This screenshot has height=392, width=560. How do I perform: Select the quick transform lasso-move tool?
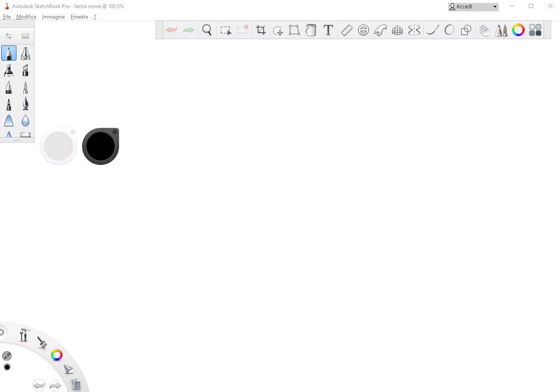pos(278,30)
